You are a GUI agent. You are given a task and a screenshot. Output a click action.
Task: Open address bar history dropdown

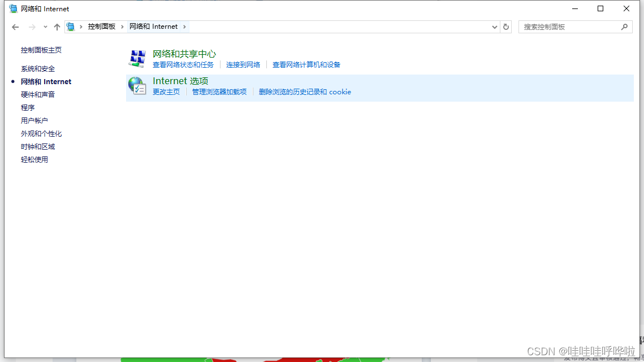pyautogui.click(x=495, y=27)
